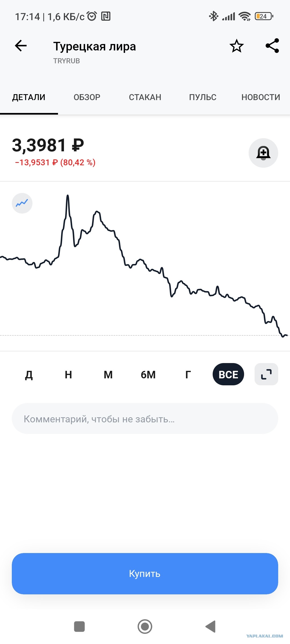
Task: Set a price alert with bell icon
Action: tap(263, 153)
